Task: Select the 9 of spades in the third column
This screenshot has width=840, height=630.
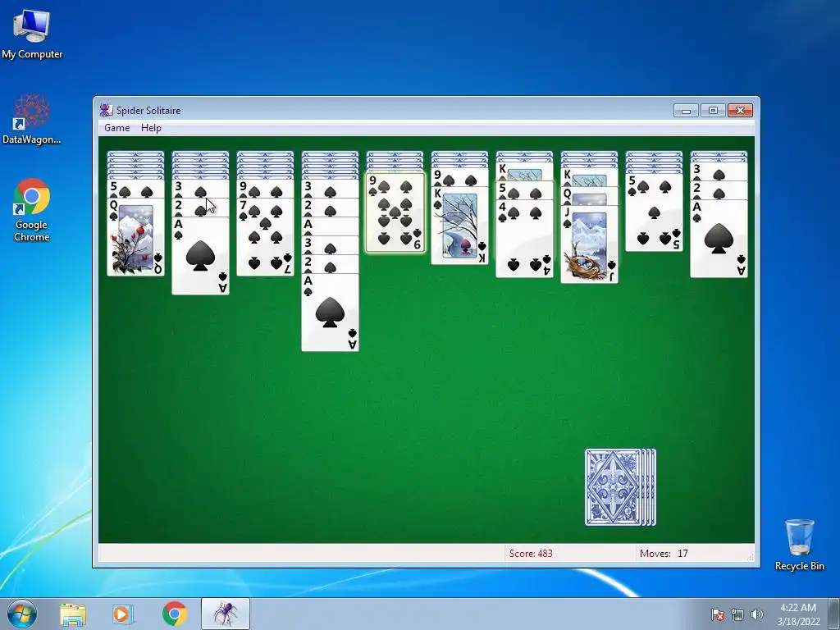Action: tap(265, 189)
